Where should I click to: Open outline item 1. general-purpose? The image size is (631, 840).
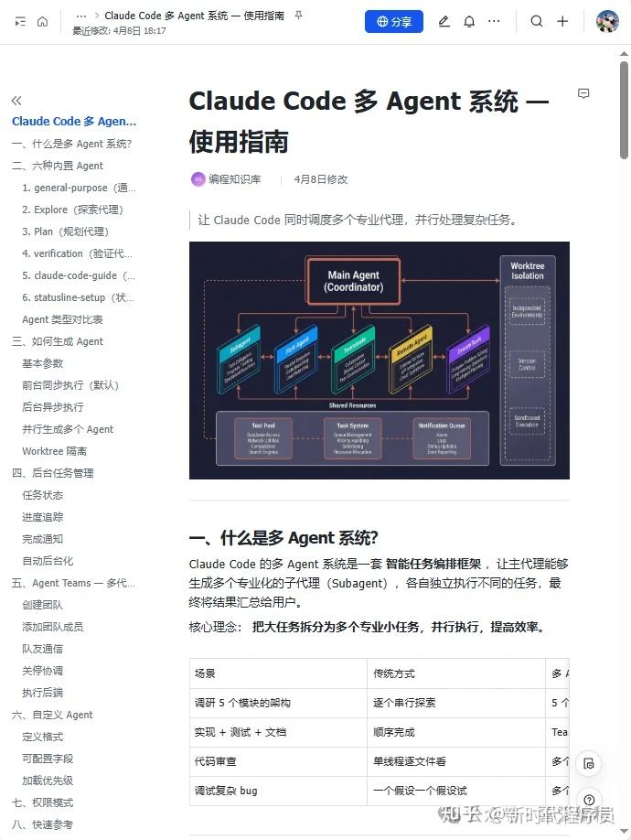79,188
